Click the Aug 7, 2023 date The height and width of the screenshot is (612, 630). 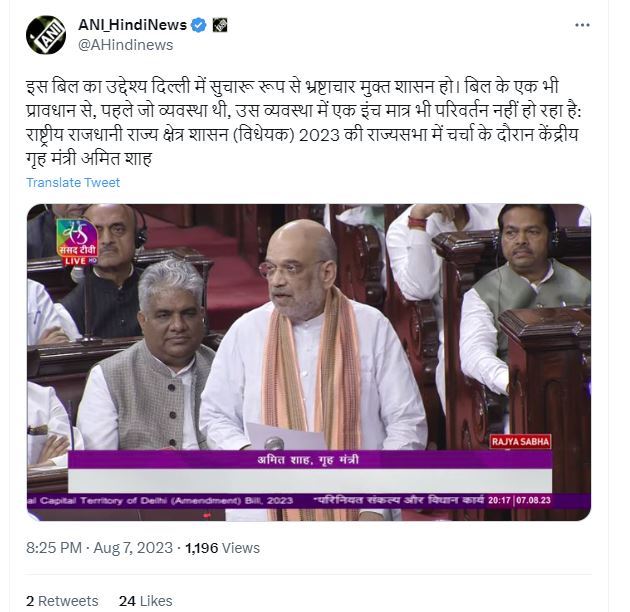133,548
